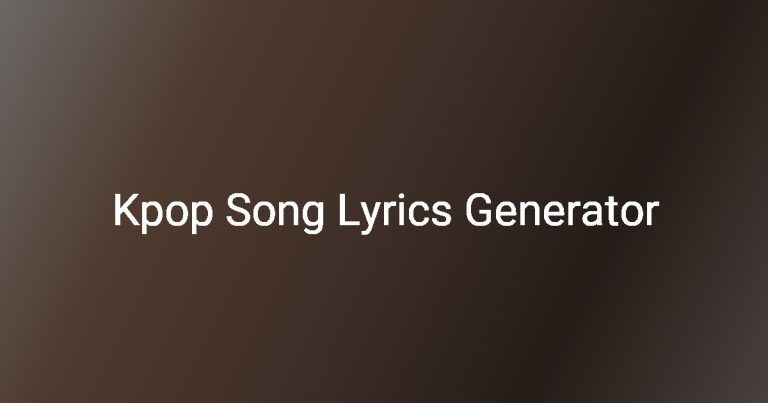Click the word Lyrics in the title
The height and width of the screenshot is (403, 768).
tap(395, 213)
